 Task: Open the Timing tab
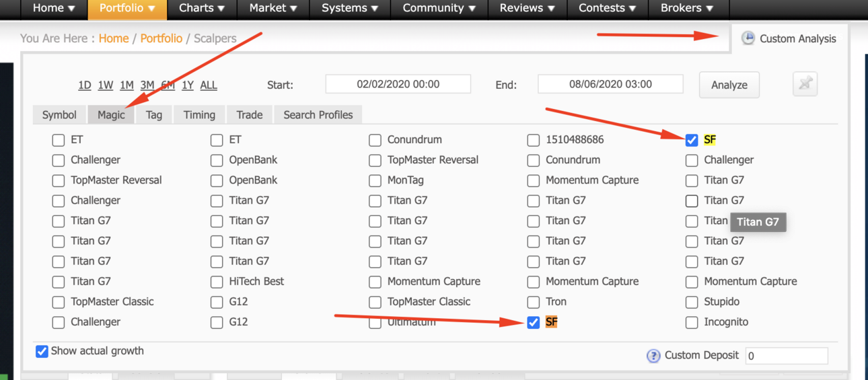[199, 115]
